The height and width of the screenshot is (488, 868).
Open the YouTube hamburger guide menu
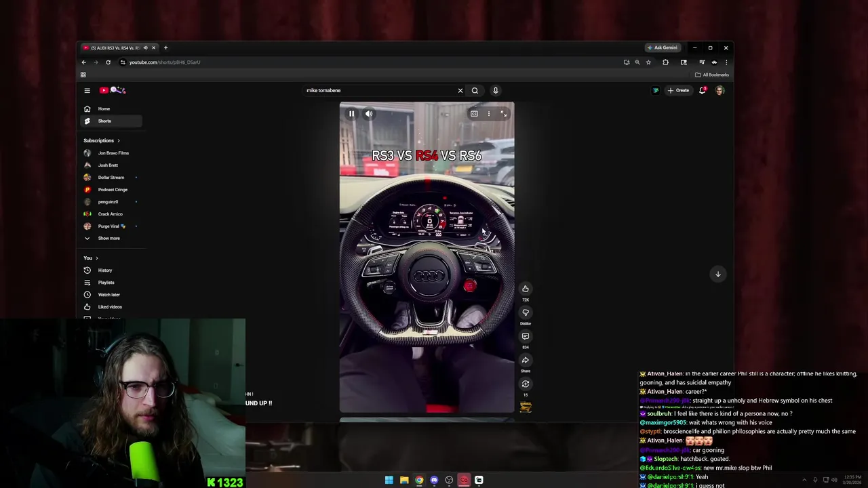(x=87, y=90)
